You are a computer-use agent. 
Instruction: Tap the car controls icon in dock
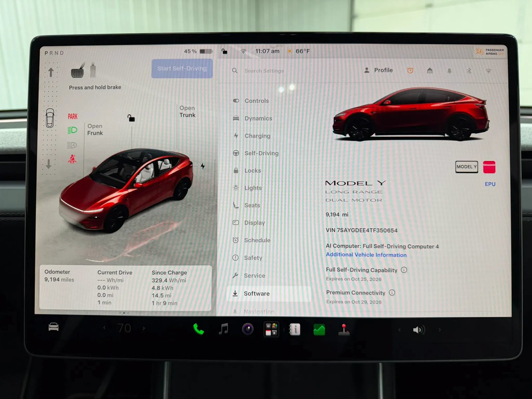coord(54,327)
